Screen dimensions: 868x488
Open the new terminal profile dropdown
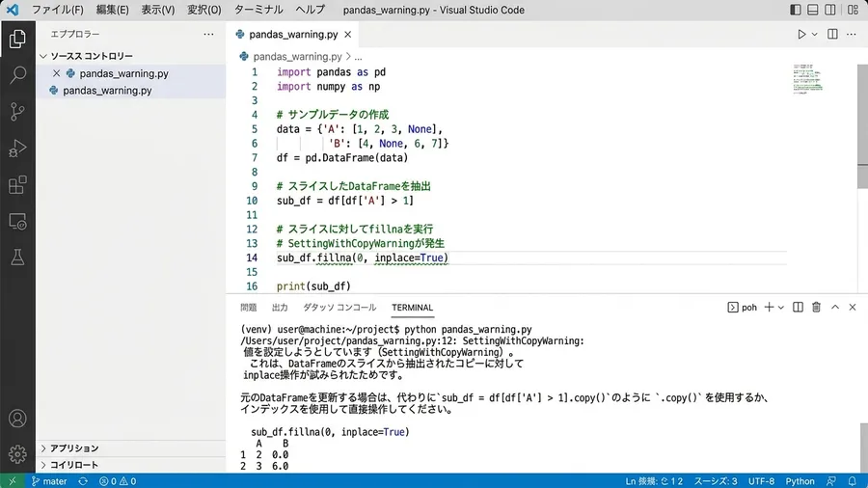[x=780, y=307]
